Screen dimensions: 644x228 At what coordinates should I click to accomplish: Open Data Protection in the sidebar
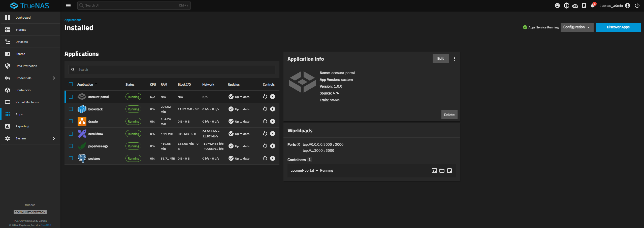pos(30,66)
